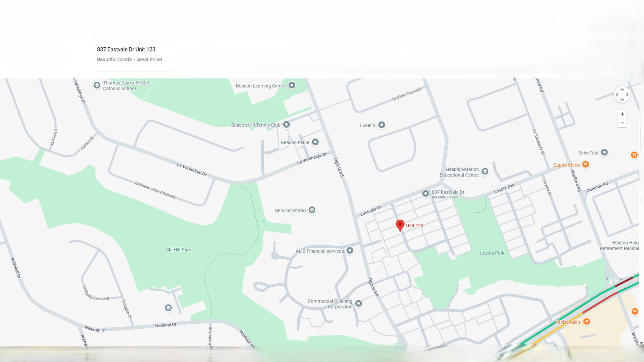Select the Séraphin-Marion Educational Centre marker

485,172
